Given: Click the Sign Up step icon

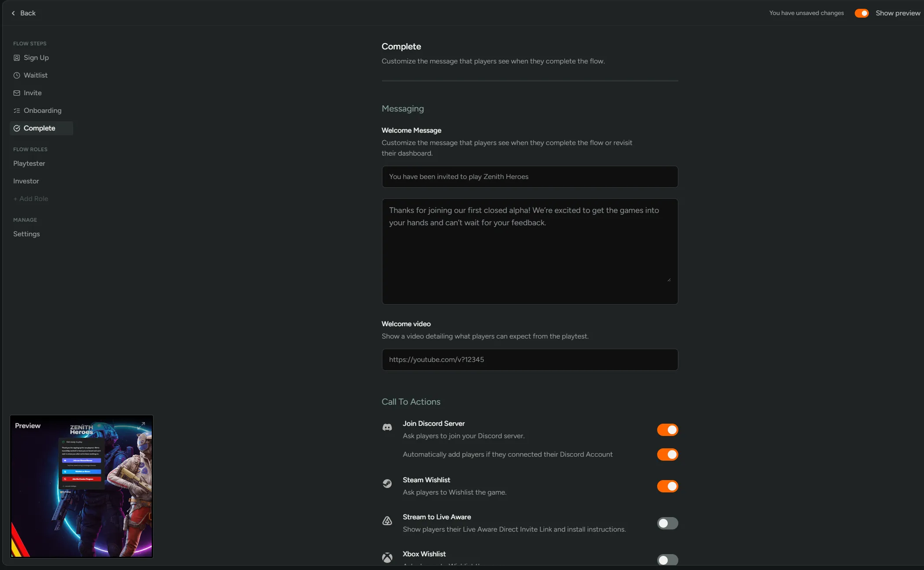Looking at the screenshot, I should point(17,58).
